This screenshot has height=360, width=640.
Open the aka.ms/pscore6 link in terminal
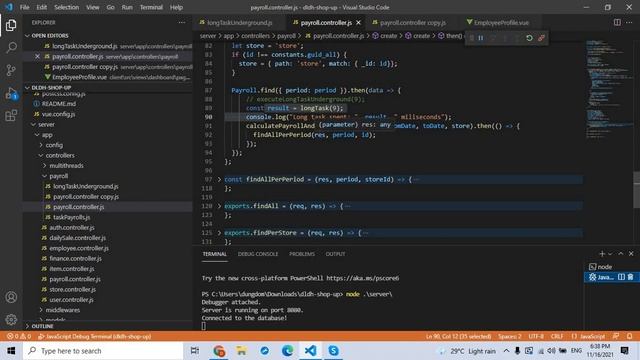coord(363,278)
